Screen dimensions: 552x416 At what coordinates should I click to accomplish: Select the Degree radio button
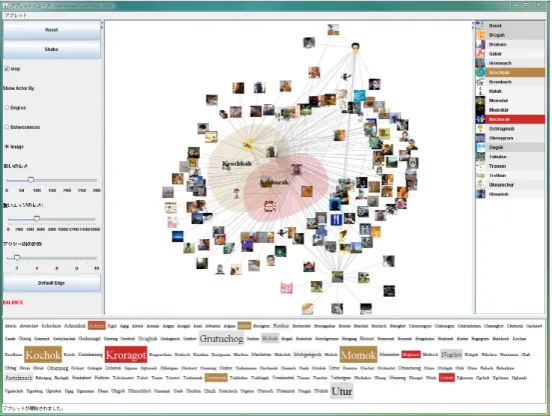(7, 107)
